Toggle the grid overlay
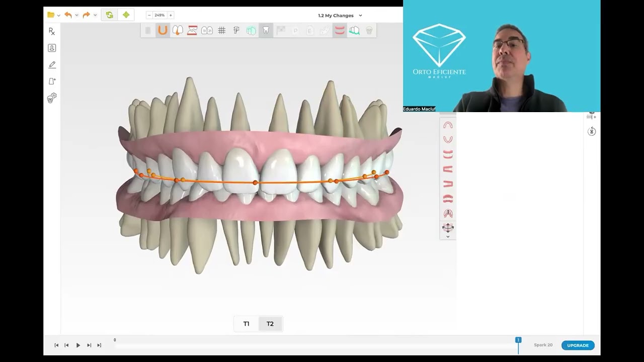 pyautogui.click(x=221, y=31)
